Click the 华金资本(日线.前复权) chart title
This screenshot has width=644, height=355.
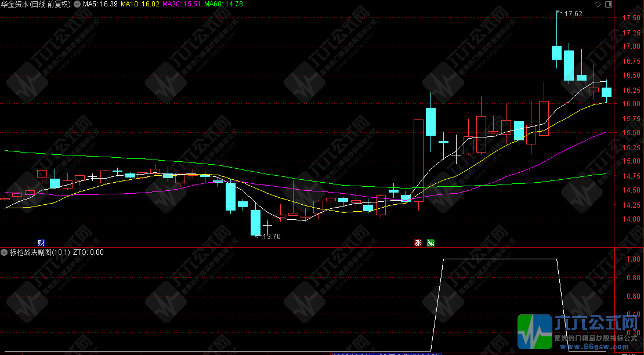(36, 4)
